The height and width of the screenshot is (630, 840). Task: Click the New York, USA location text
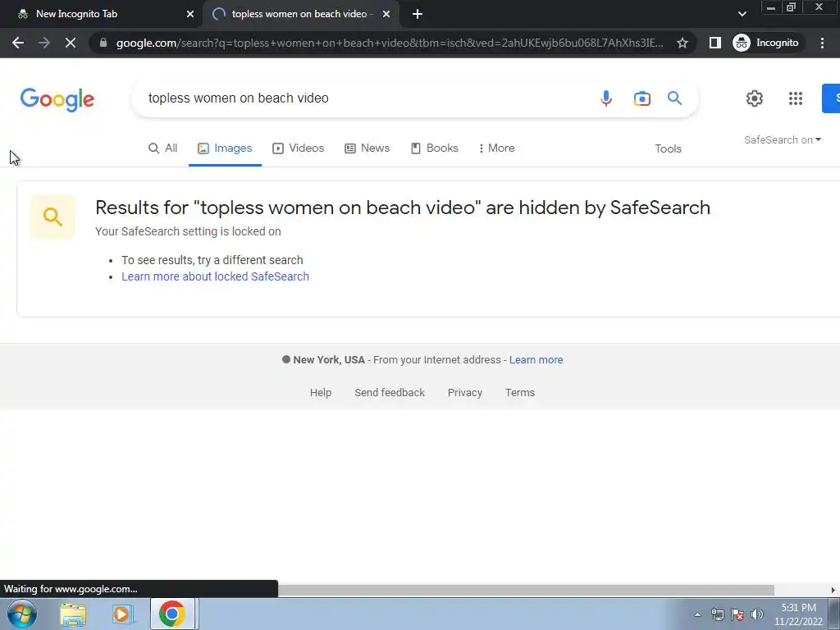click(x=329, y=360)
